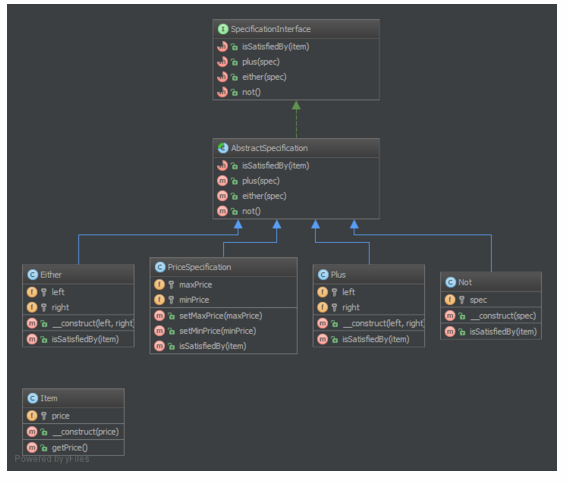Click method icon beside setMinPrice(minPrice)
This screenshot has height=483, width=569.
pos(159,331)
